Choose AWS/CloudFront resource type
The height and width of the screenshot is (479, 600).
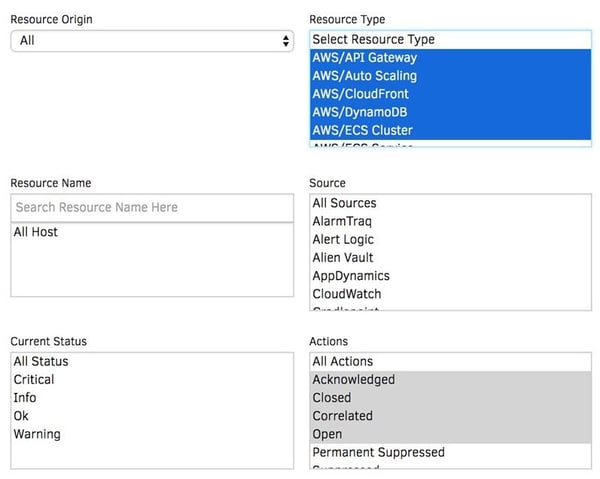coord(450,94)
